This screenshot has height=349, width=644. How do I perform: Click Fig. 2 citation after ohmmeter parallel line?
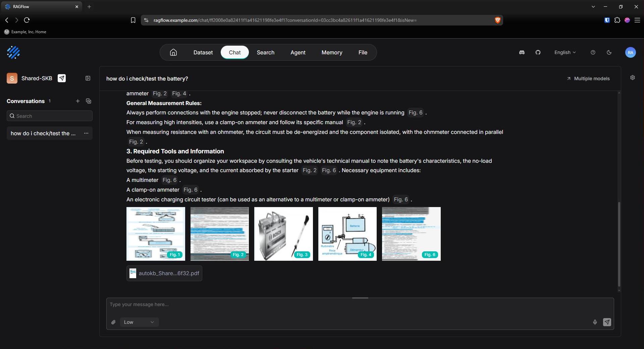pyautogui.click(x=136, y=142)
